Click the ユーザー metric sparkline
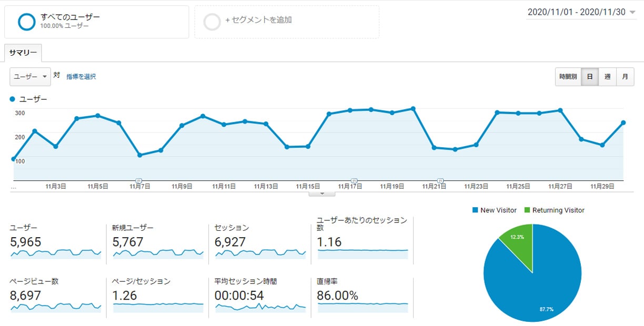The height and width of the screenshot is (326, 644). pos(55,253)
